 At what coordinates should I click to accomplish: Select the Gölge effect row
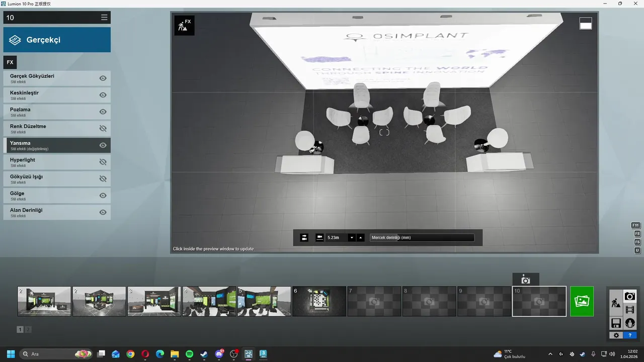pyautogui.click(x=57, y=196)
